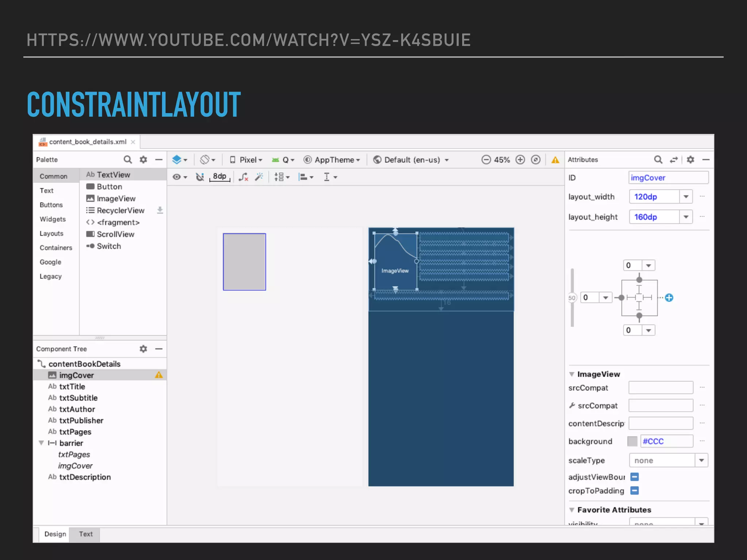Toggle the adjustViewBounds checkbox
Image resolution: width=747 pixels, height=560 pixels.
[635, 477]
